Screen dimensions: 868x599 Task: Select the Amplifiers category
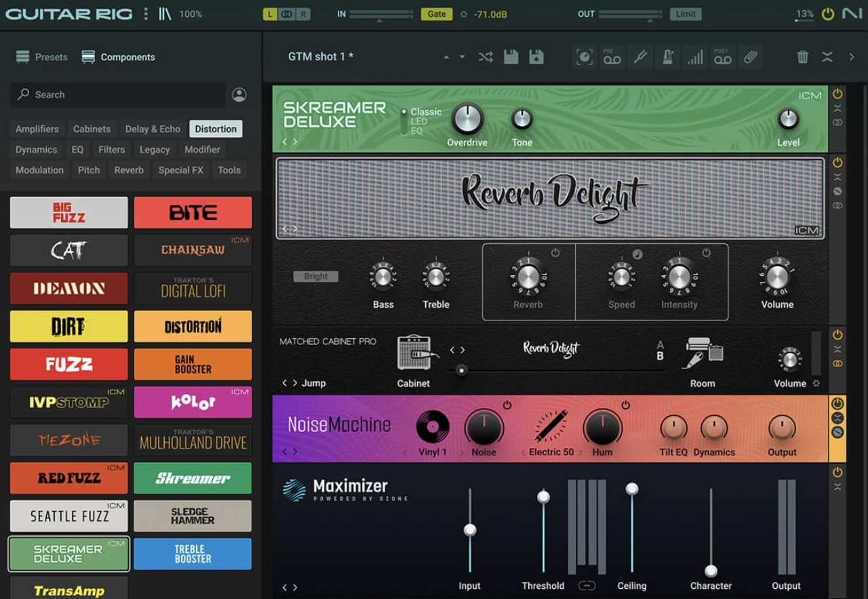pos(37,129)
